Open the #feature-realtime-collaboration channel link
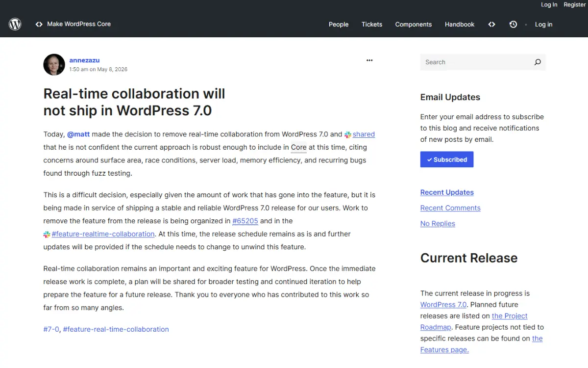The width and height of the screenshot is (588, 368). tap(103, 234)
